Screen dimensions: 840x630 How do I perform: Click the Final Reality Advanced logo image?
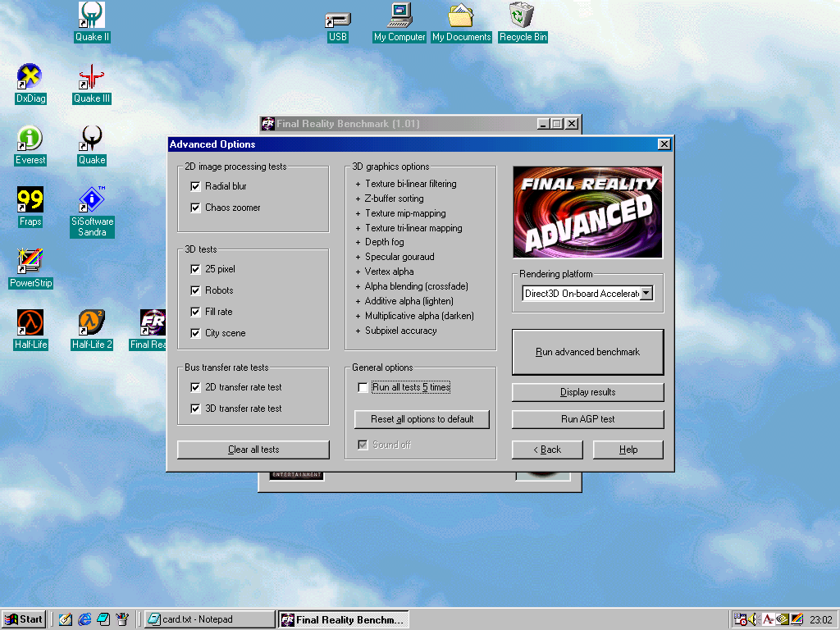[x=587, y=212]
